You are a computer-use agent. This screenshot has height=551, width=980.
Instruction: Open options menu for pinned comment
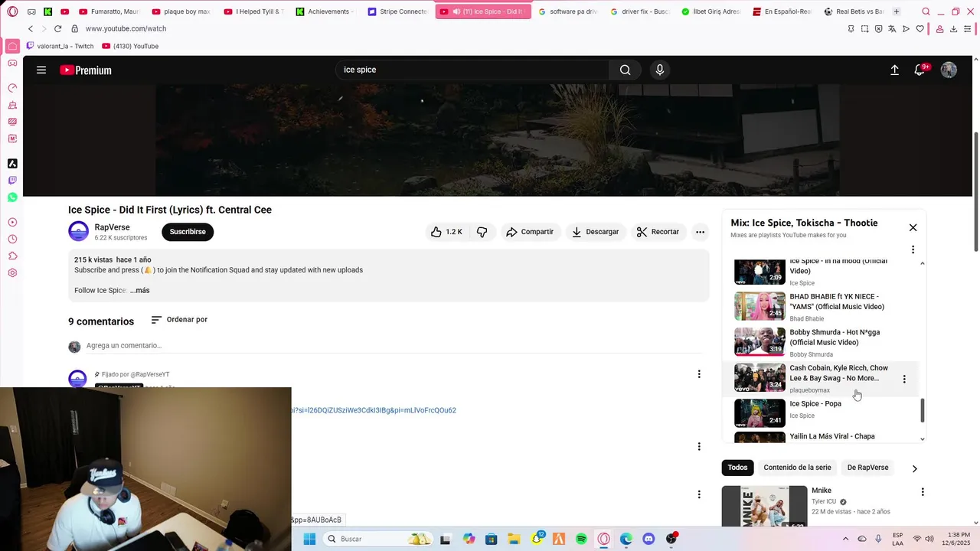[698, 374]
